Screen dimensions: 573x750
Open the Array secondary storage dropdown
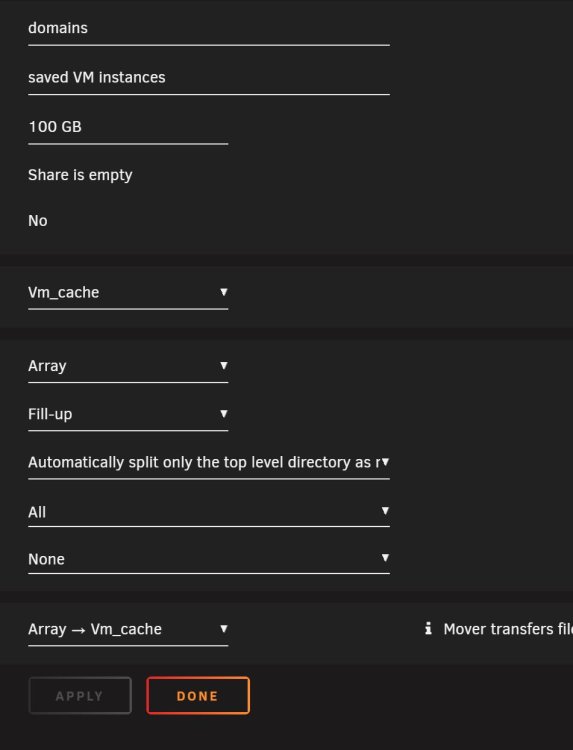[x=128, y=366]
